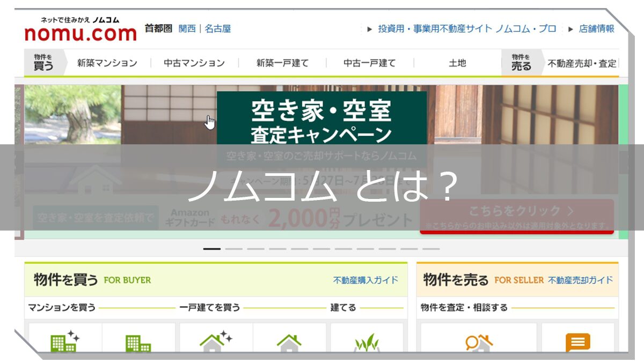Select the 物件を買う navigation label
This screenshot has width=644, height=362.
pyautogui.click(x=44, y=63)
